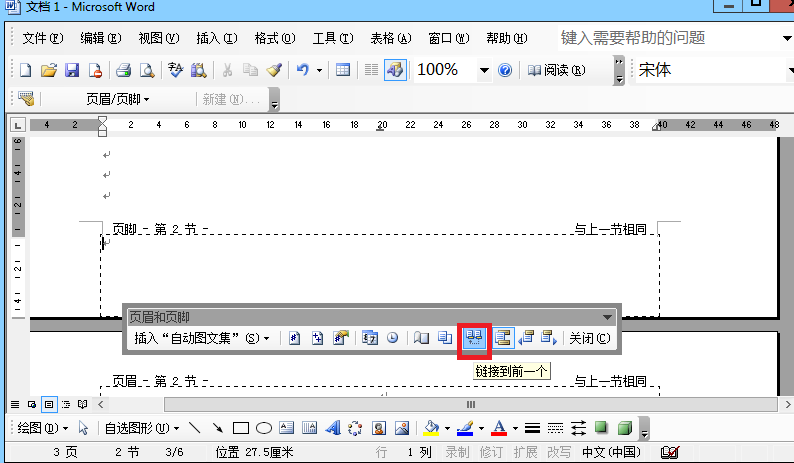Switch to Normal view

pos(15,404)
